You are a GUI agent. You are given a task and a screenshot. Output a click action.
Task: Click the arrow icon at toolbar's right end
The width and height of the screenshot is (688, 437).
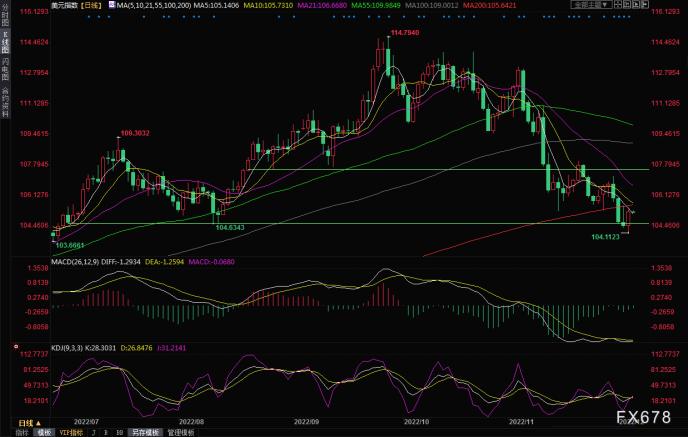pos(645,4)
